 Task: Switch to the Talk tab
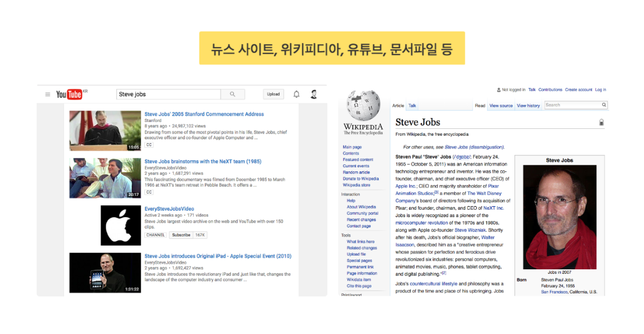coord(411,105)
